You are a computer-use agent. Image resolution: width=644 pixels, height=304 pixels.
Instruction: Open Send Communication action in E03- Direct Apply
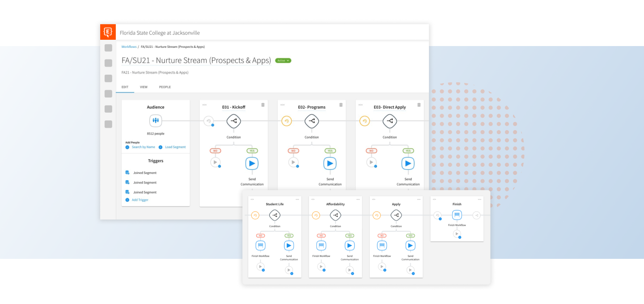[408, 163]
